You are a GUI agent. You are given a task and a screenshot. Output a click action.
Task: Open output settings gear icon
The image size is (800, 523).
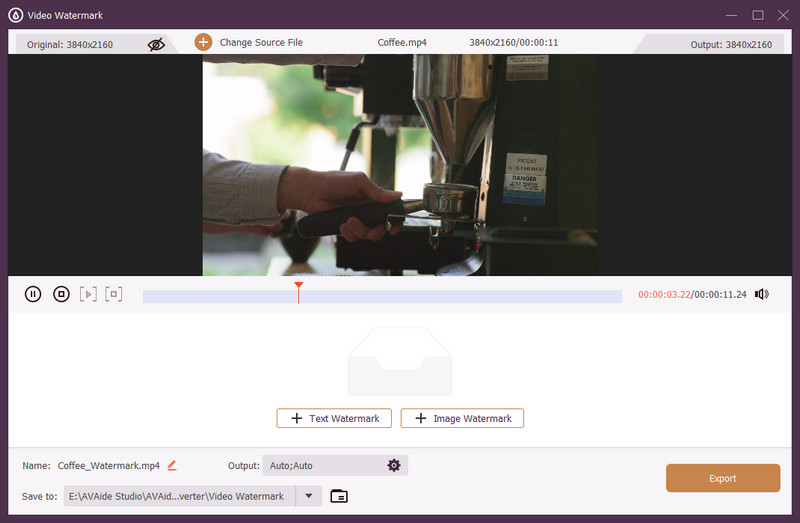[394, 465]
